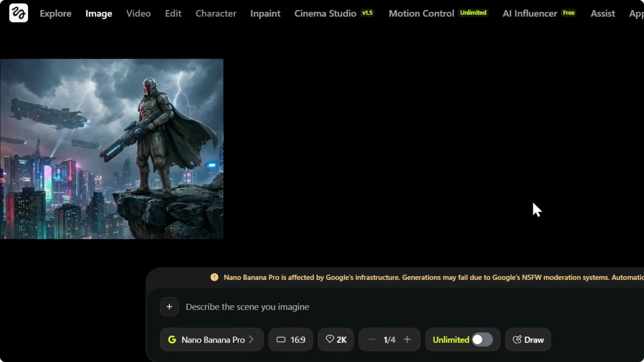
Task: Switch to the Video tab
Action: [x=138, y=13]
